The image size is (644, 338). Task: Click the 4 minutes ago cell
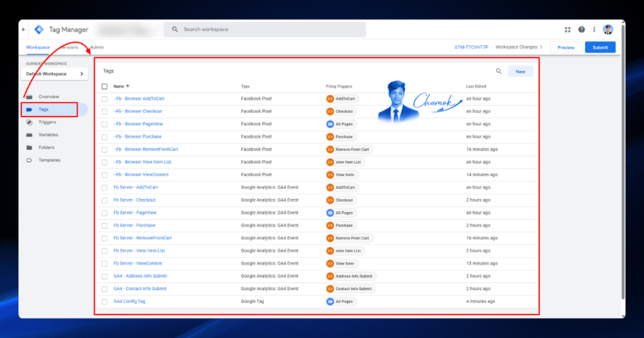[480, 301]
